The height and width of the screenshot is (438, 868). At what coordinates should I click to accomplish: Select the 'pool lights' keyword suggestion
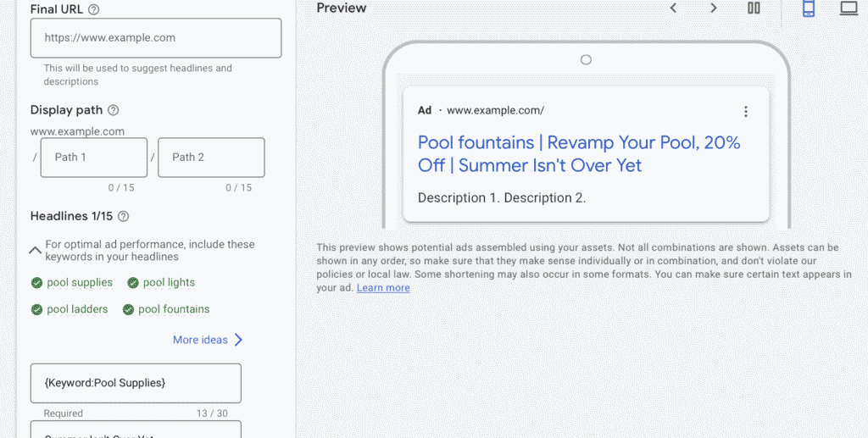(168, 283)
